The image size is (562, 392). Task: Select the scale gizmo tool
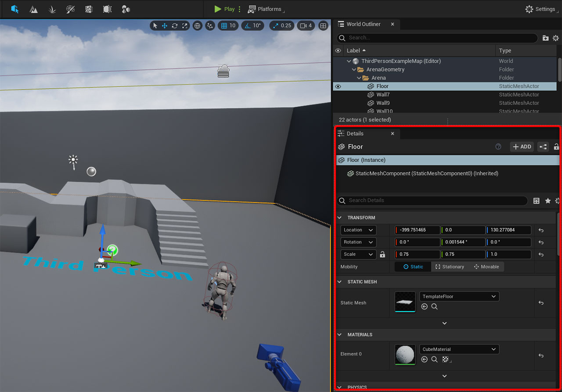coord(185,25)
